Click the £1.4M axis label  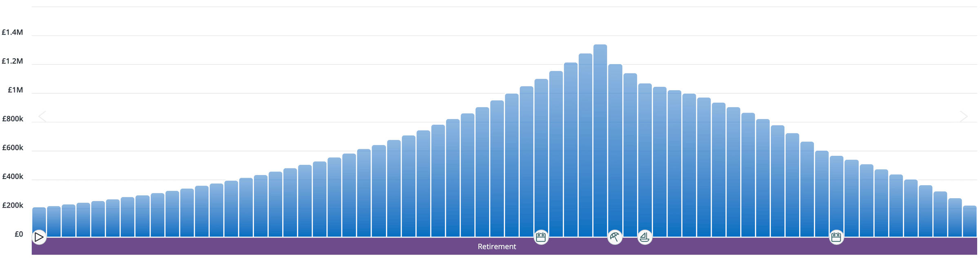tap(13, 32)
